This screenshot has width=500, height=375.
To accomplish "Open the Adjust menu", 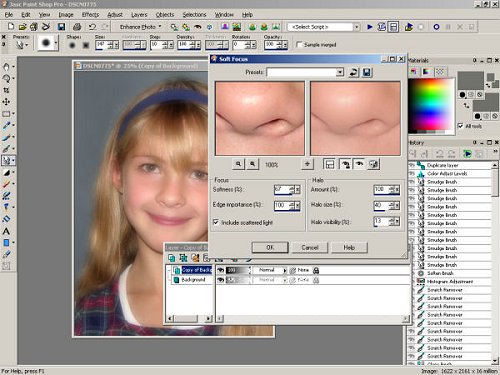I will coord(115,15).
